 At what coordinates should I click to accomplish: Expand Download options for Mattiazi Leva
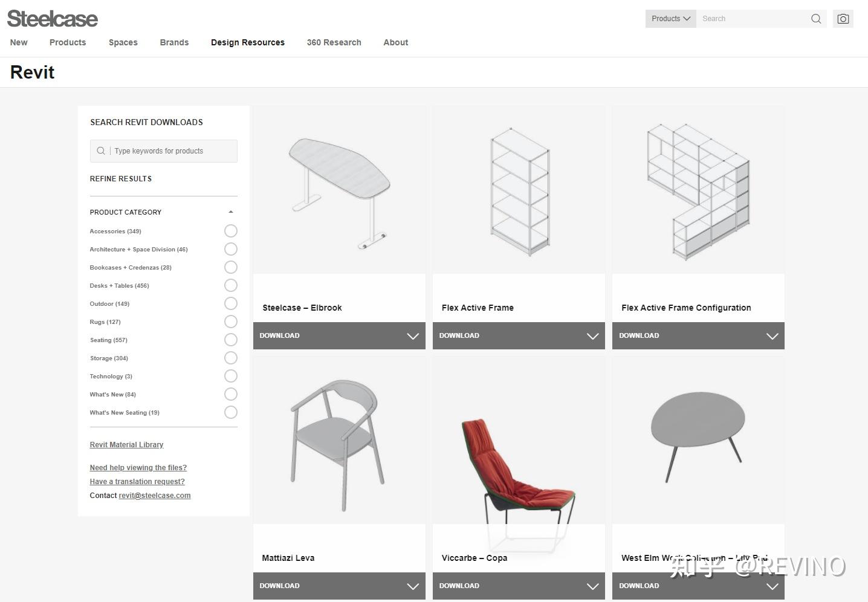coord(339,586)
